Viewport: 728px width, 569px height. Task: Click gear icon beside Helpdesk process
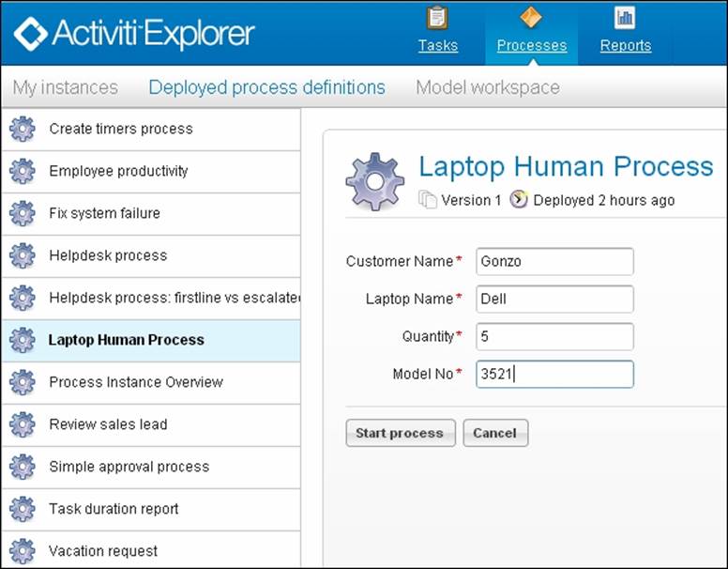pos(23,255)
